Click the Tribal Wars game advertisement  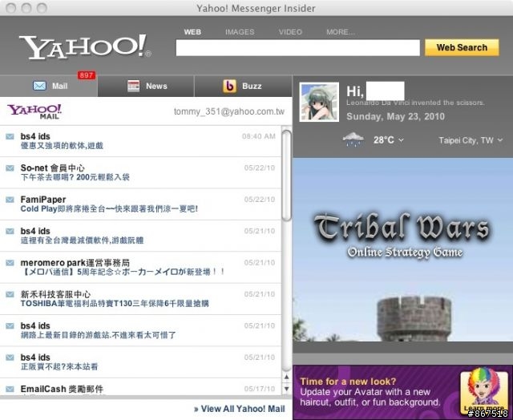click(402, 249)
